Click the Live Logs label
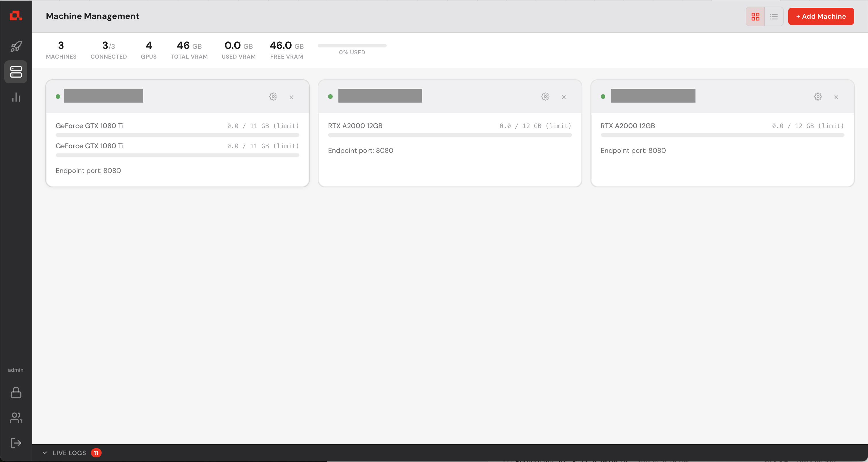 coord(69,453)
